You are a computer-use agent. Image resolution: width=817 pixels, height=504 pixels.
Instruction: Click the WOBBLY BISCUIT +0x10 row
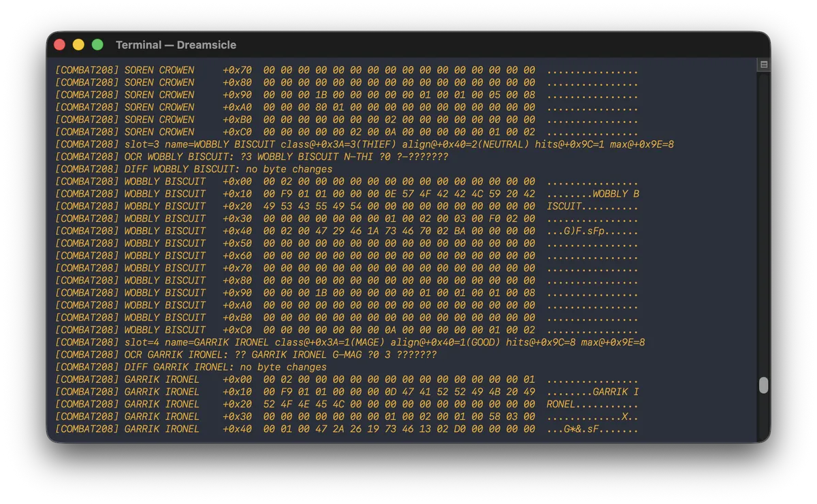coord(347,194)
